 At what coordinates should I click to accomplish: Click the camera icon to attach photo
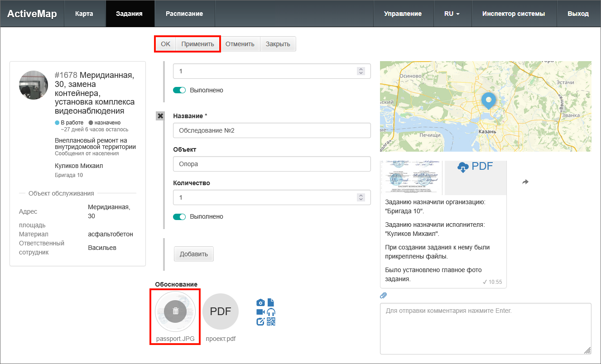click(260, 302)
